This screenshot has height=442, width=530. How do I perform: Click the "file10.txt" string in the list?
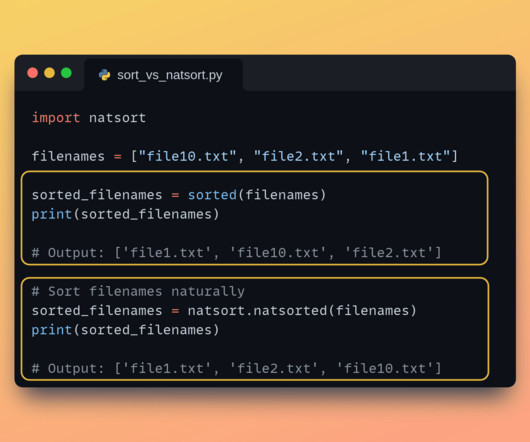coord(188,156)
